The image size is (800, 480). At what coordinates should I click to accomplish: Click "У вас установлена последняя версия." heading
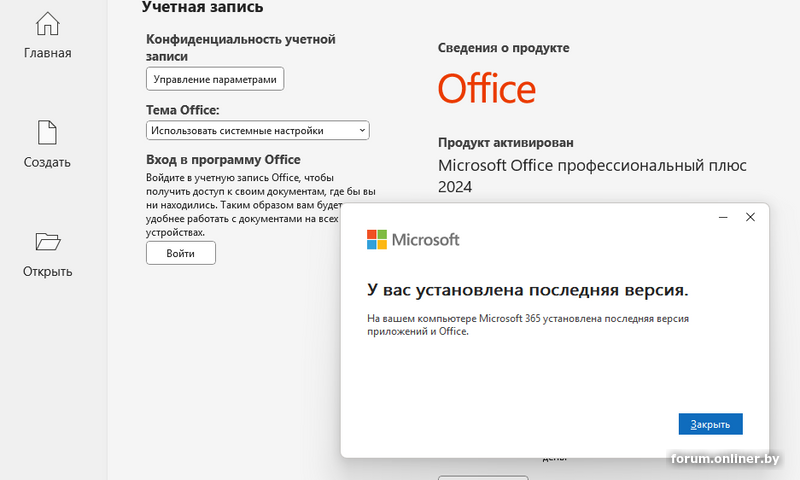click(528, 290)
